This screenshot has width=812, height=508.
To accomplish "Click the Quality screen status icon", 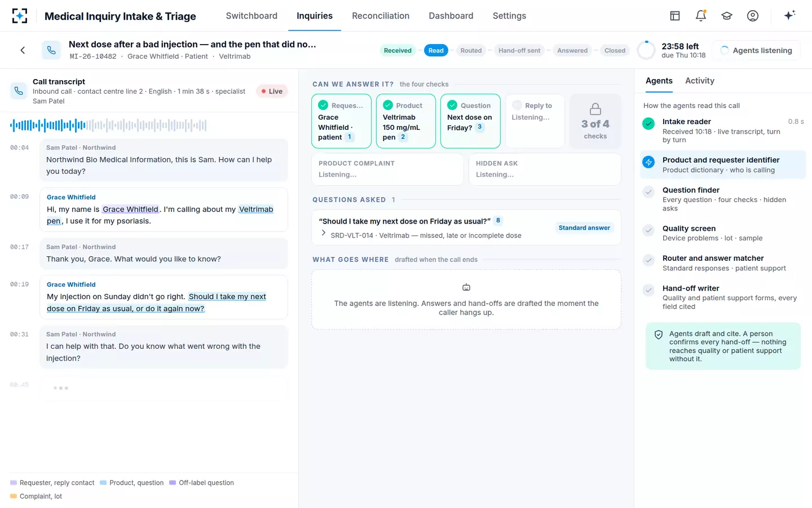I will (x=648, y=230).
